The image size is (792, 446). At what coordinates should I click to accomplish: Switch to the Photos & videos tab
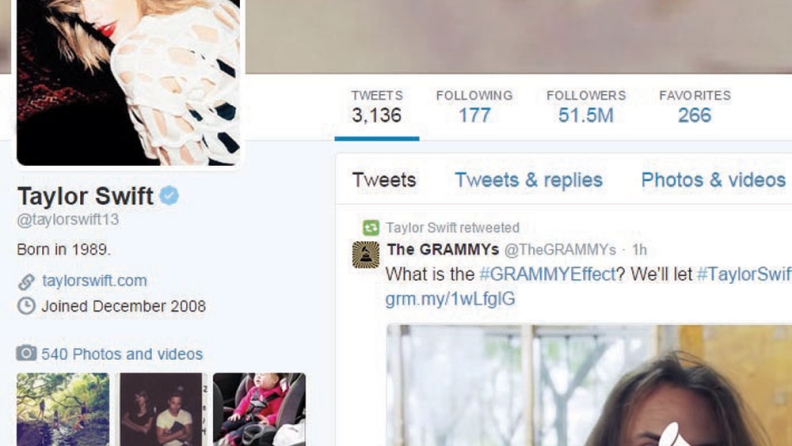(713, 180)
